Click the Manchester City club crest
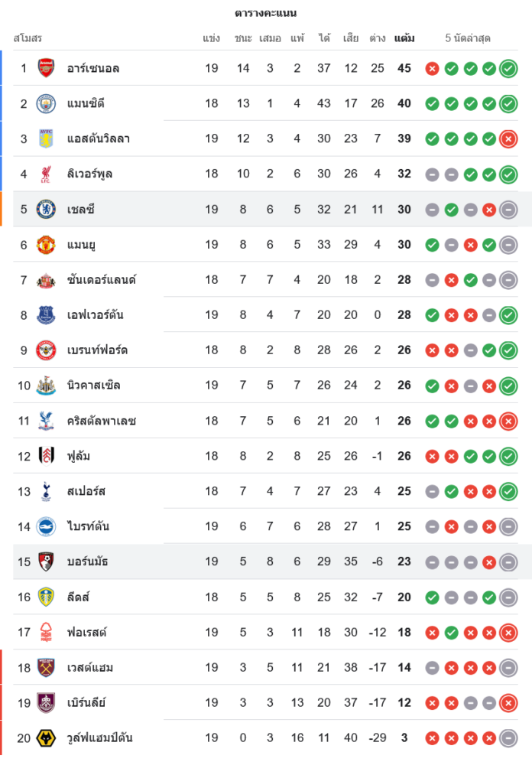Image resolution: width=532 pixels, height=765 pixels. point(47,103)
